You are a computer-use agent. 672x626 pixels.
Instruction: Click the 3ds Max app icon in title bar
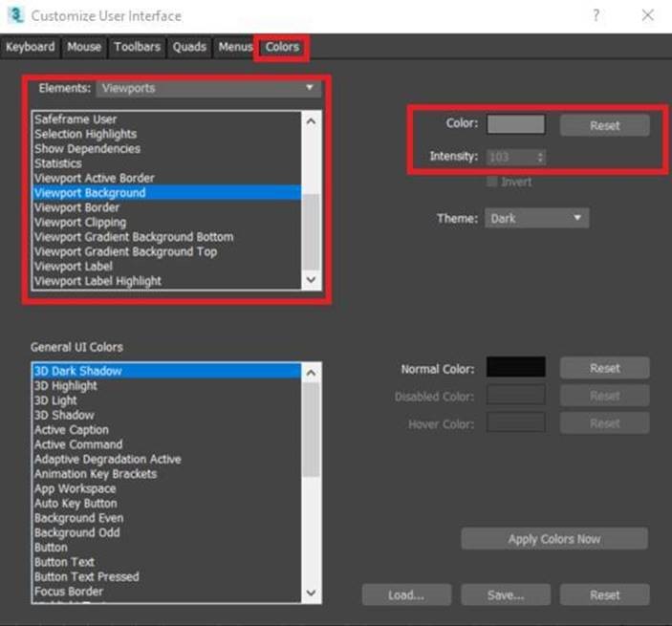pos(16,16)
